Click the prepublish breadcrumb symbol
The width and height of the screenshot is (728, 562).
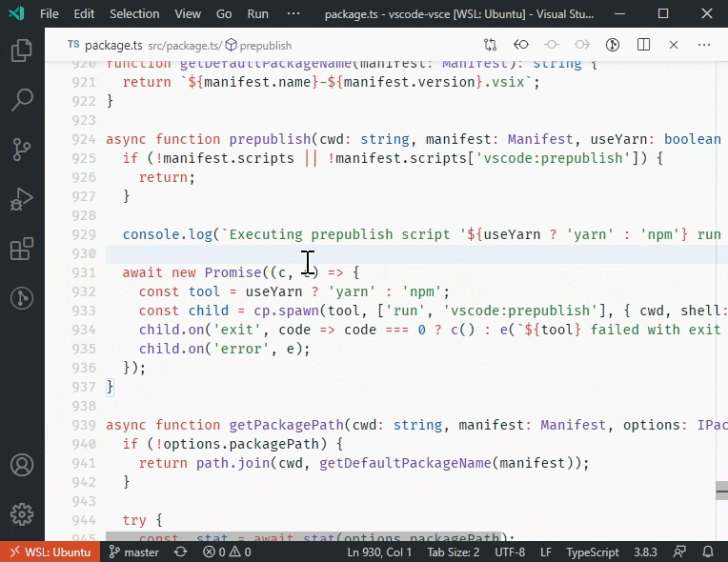[x=265, y=46]
